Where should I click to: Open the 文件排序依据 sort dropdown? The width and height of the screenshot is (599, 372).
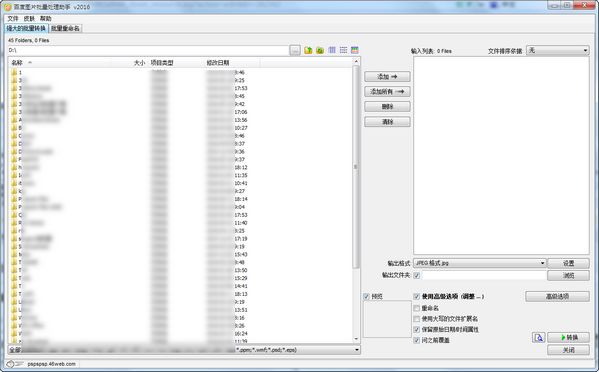click(558, 50)
